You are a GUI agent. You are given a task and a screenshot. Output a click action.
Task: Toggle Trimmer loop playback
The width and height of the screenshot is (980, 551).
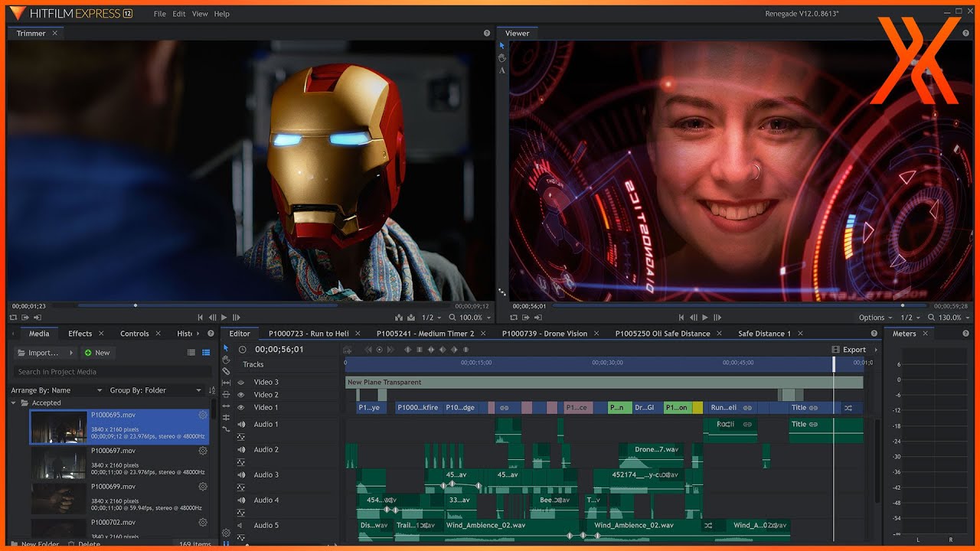(x=13, y=317)
